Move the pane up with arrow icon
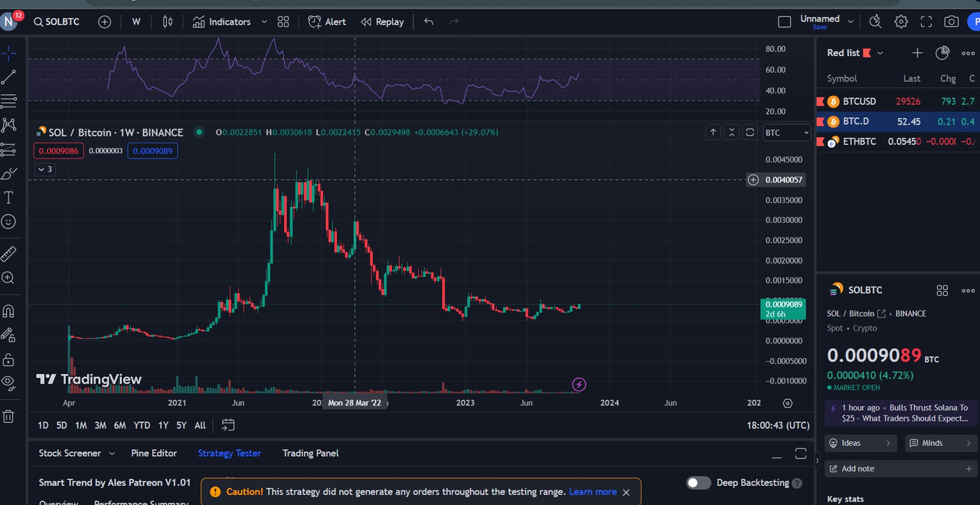Viewport: 980px width, 505px height. coord(713,133)
